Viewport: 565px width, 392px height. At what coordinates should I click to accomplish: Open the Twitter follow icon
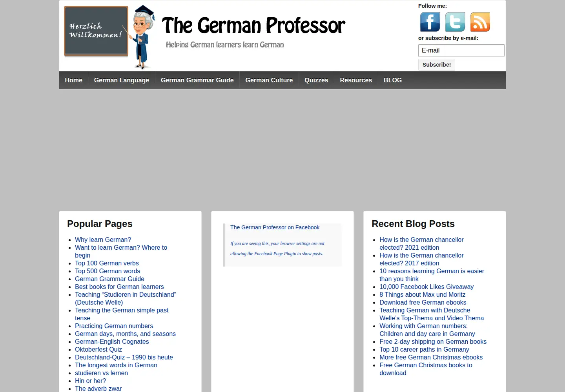455,22
